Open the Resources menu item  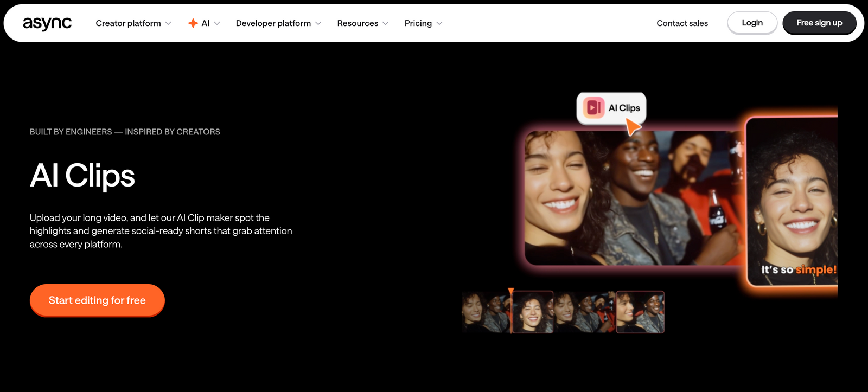pos(358,23)
